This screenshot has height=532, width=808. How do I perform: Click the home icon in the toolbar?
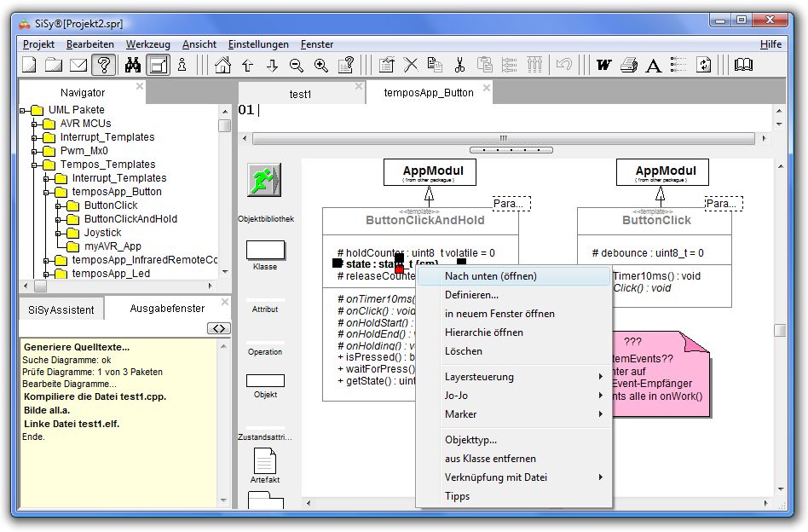222,65
